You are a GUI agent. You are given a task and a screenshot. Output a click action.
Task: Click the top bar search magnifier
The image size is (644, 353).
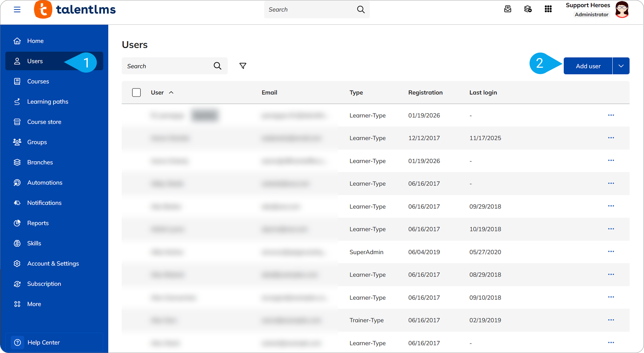coord(361,10)
